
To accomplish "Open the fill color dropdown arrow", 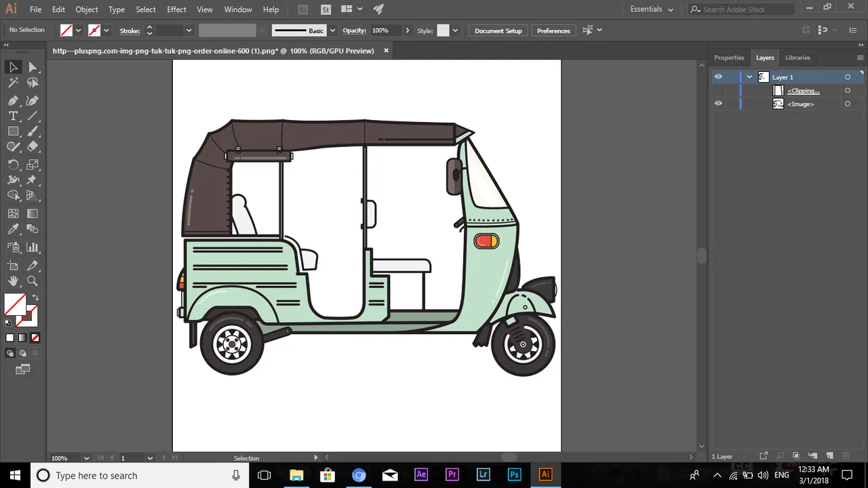I will [x=79, y=30].
